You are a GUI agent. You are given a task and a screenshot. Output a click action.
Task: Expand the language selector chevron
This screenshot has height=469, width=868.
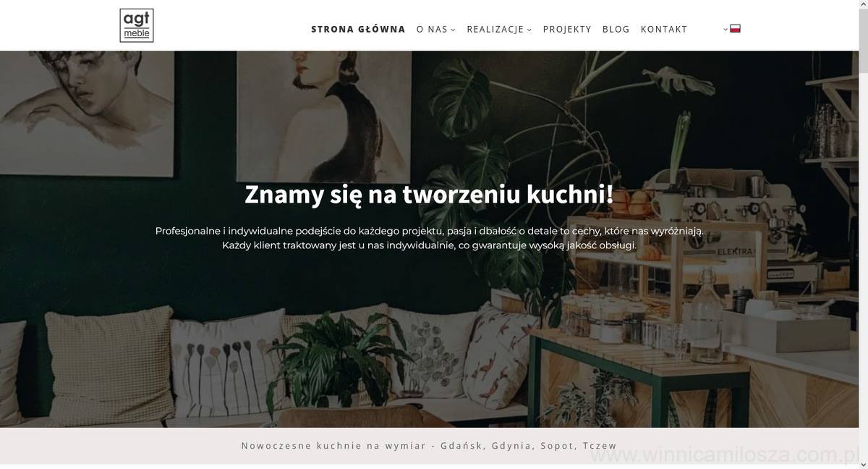726,30
